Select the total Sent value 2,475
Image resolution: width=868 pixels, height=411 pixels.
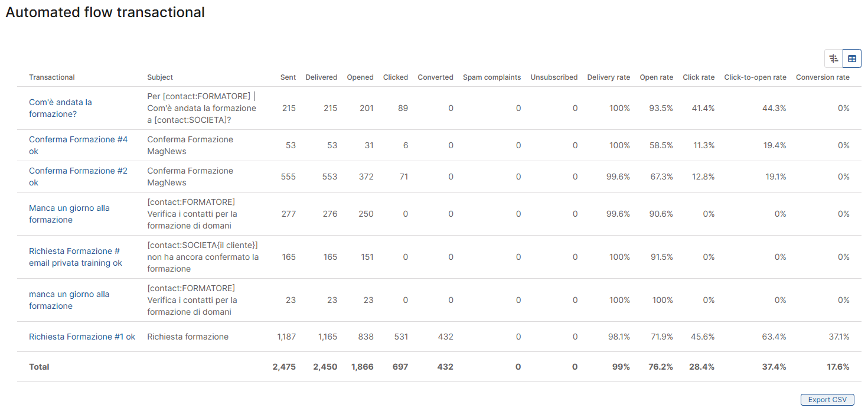(284, 367)
